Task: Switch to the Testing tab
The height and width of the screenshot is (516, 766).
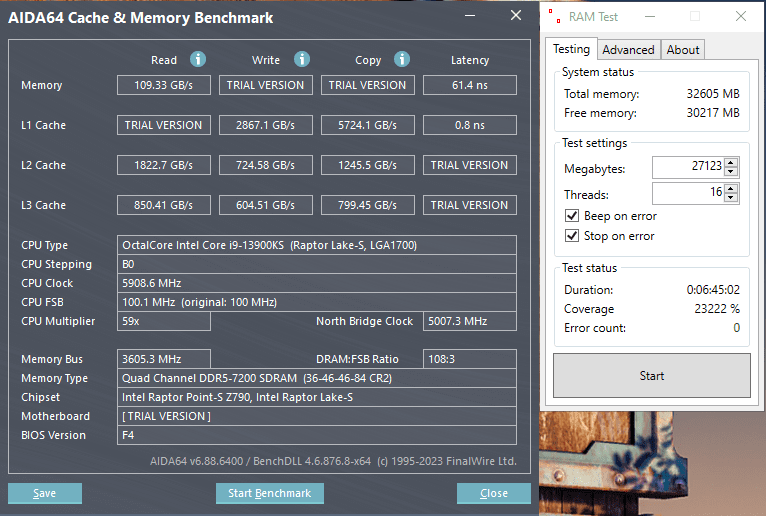Action: pyautogui.click(x=572, y=49)
